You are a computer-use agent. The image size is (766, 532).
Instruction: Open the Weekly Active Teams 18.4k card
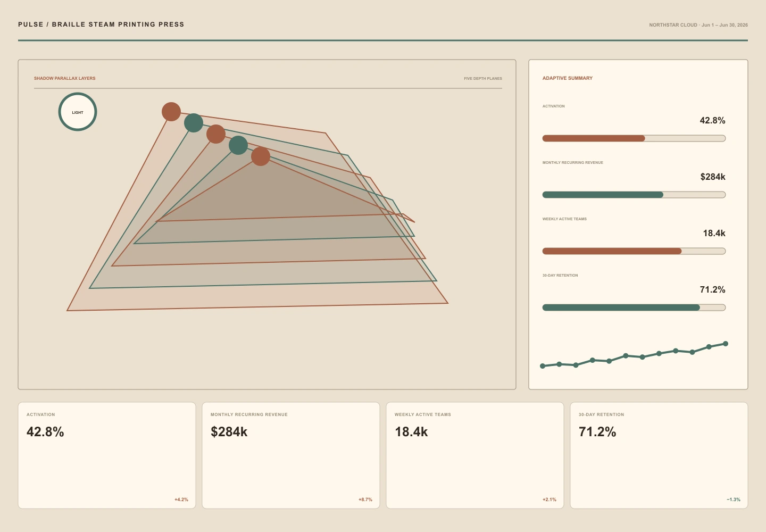click(475, 455)
